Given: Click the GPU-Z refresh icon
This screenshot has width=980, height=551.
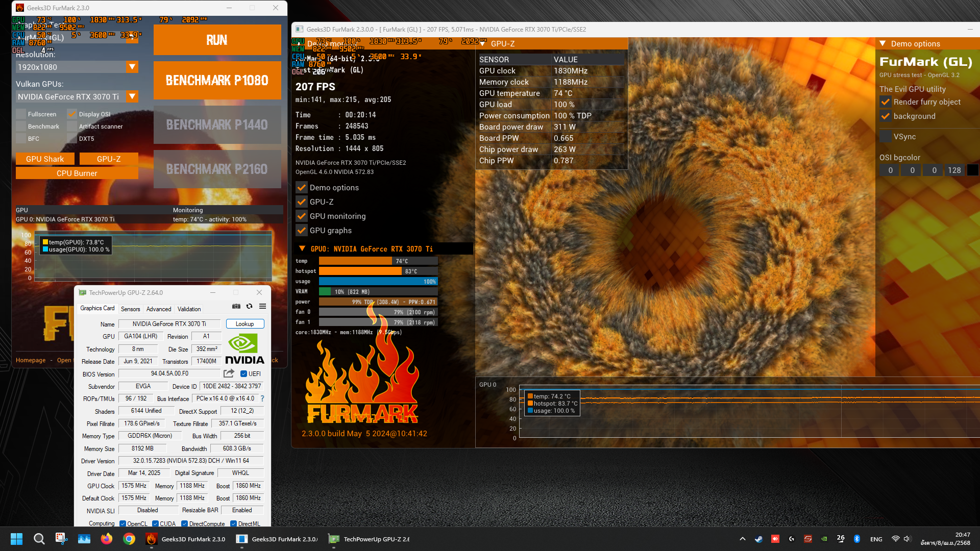Looking at the screenshot, I should pyautogui.click(x=249, y=306).
